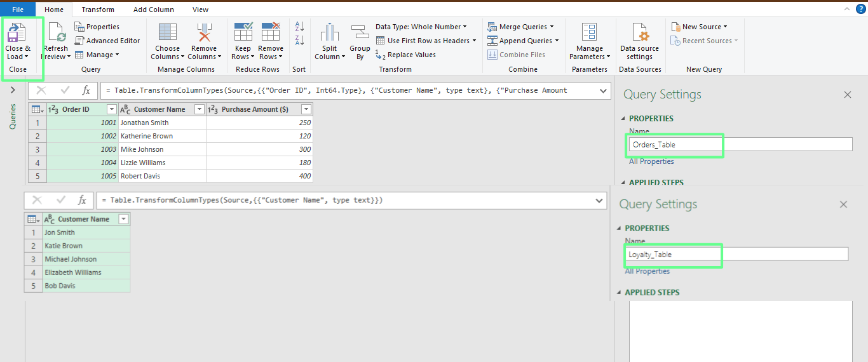This screenshot has width=868, height=362.
Task: Click the Loyalty_Table name field
Action: [x=736, y=254]
